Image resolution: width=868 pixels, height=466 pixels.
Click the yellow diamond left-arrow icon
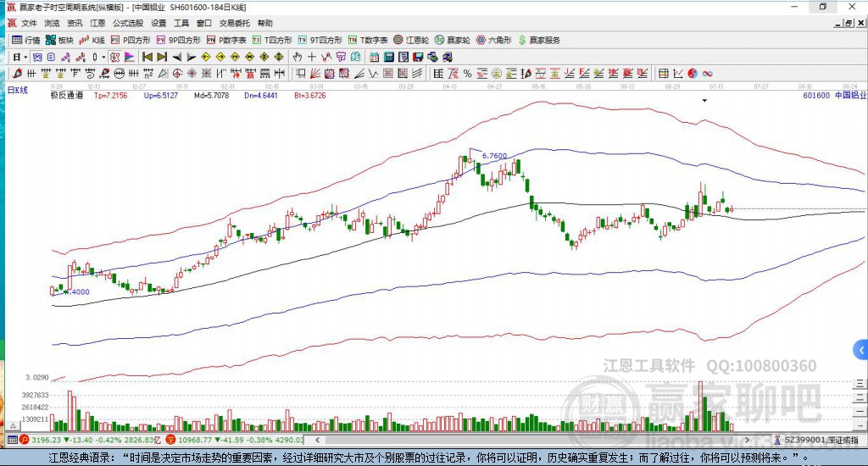click(x=206, y=57)
